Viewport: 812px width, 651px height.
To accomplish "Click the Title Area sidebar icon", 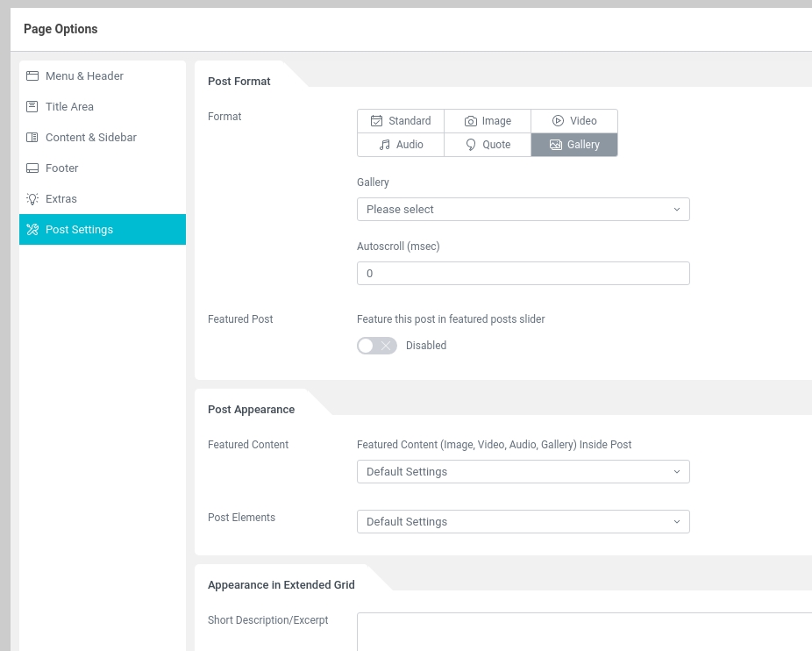I will (32, 107).
